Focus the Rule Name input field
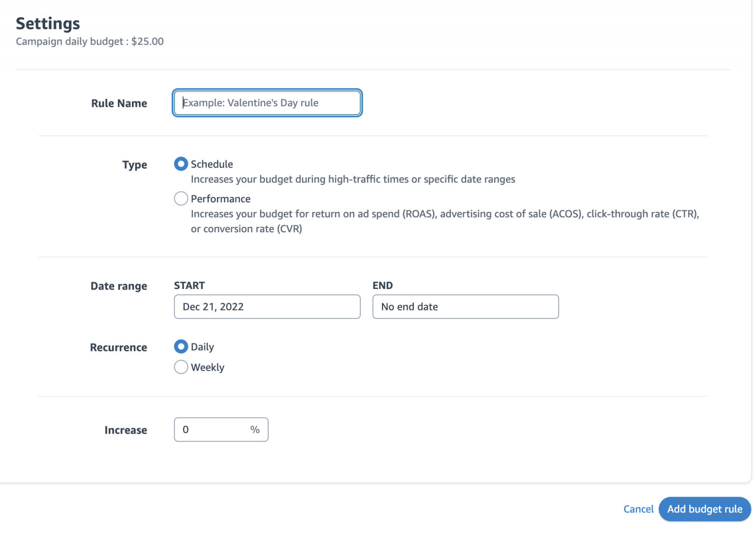 pos(267,103)
